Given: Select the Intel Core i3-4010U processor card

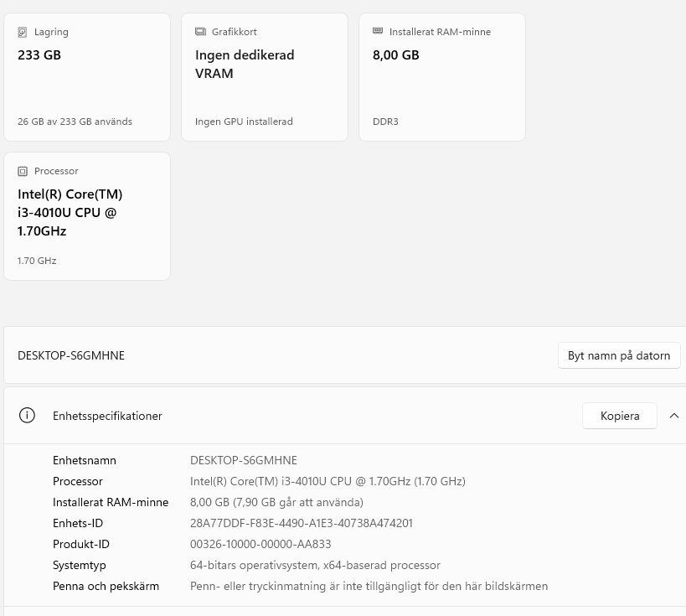Looking at the screenshot, I should tap(87, 216).
